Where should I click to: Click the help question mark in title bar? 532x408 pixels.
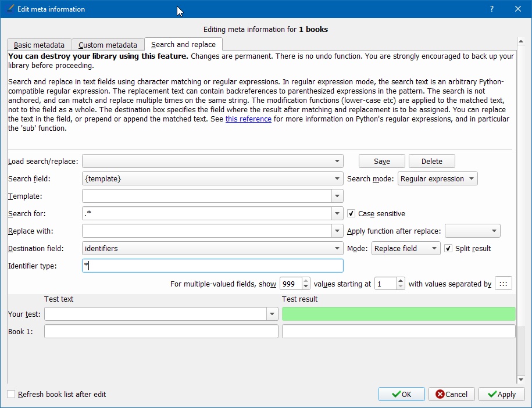pos(492,9)
